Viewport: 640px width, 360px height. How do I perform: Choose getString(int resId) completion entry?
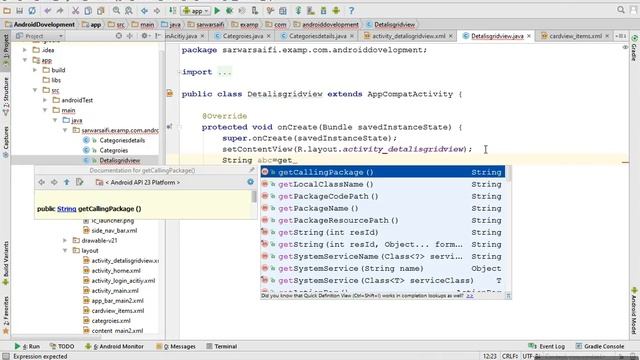point(382,232)
